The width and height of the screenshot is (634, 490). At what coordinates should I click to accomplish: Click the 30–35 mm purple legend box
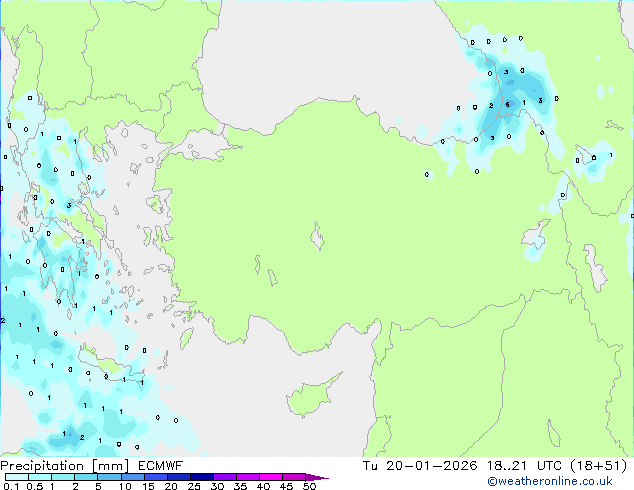click(225, 477)
